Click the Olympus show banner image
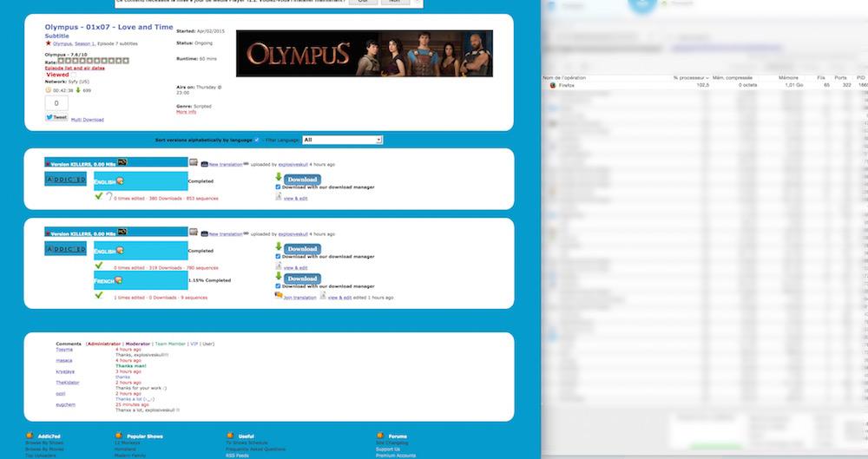Viewport: 868px width, 459px height. [364, 53]
